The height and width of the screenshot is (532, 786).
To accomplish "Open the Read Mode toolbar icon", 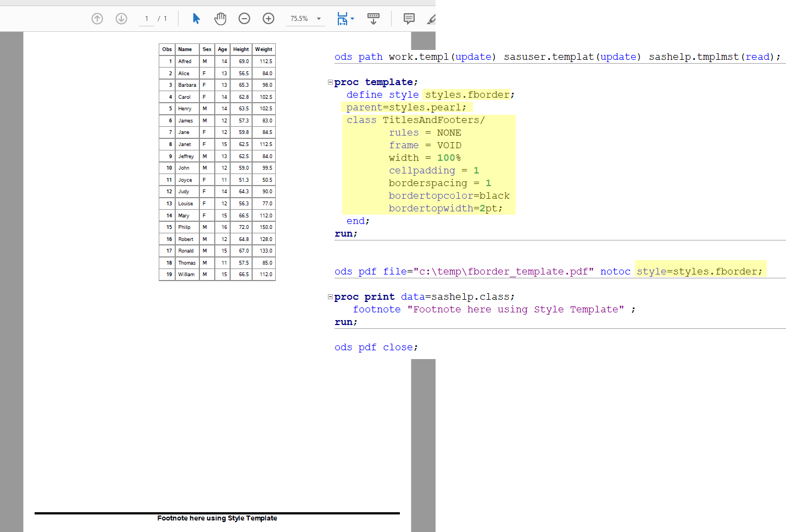I will (374, 18).
